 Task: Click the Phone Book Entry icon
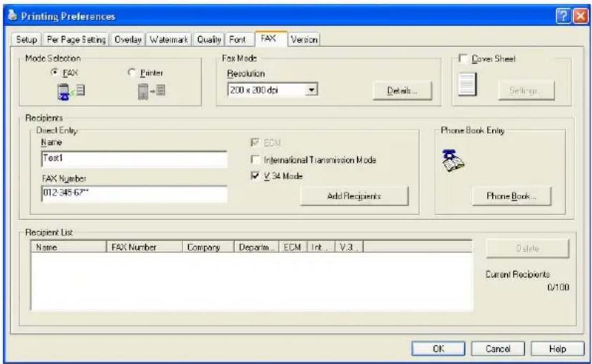(453, 161)
